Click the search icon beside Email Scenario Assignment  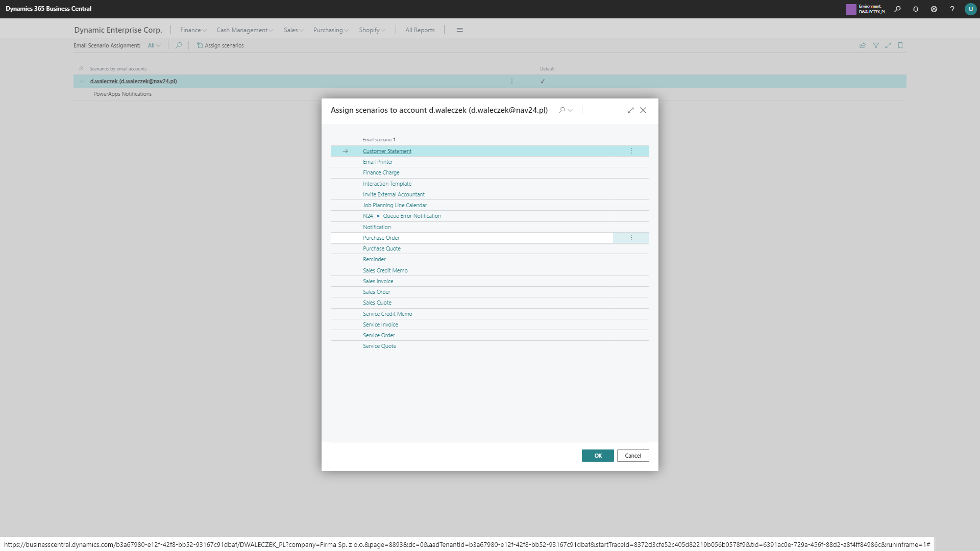pyautogui.click(x=179, y=45)
